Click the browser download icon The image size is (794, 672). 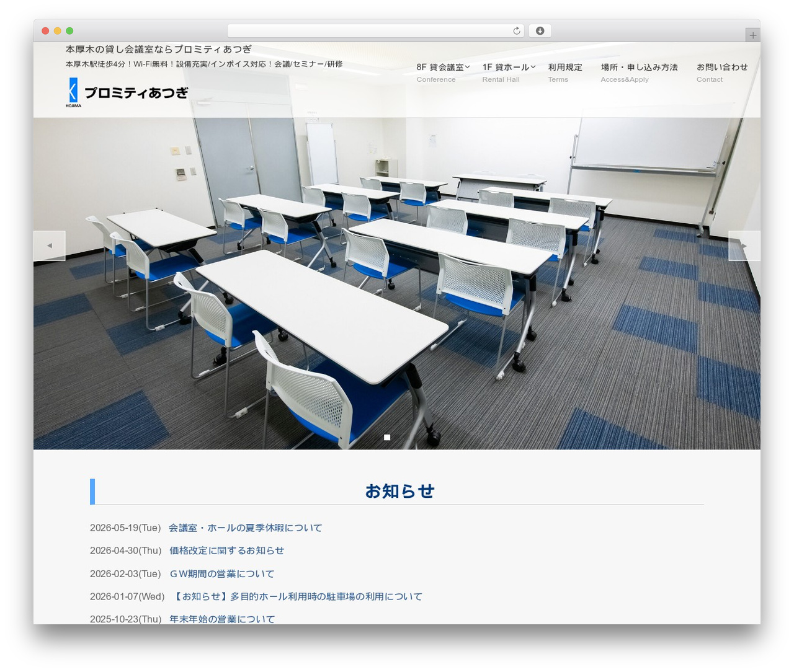point(540,31)
